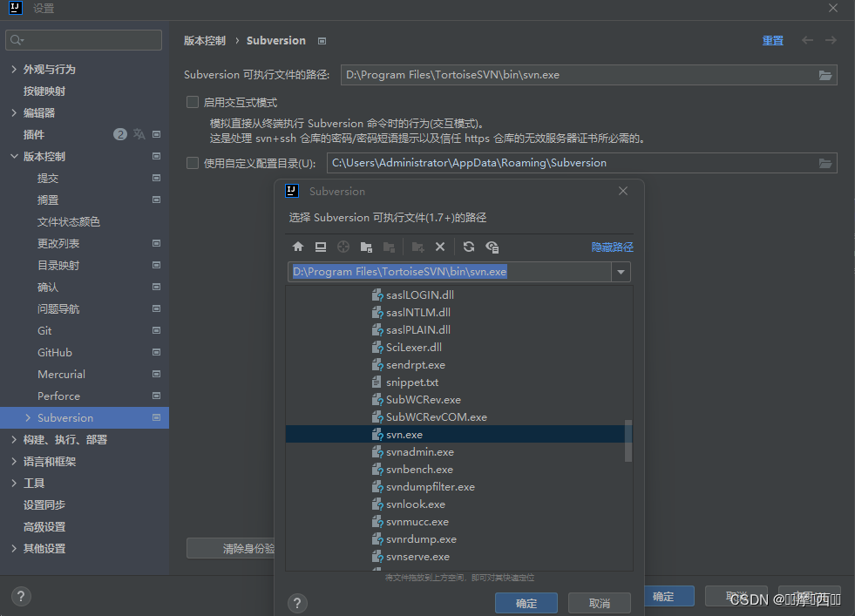855x616 pixels.
Task: Click the translation icon beside 插件
Action: pos(139,134)
